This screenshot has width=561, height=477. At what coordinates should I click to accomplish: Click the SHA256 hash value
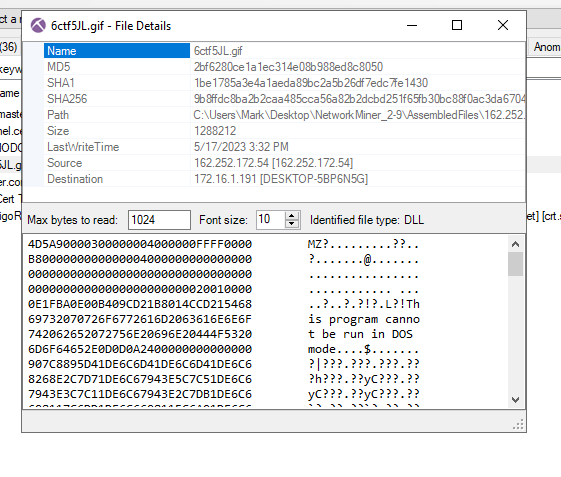pyautogui.click(x=358, y=99)
